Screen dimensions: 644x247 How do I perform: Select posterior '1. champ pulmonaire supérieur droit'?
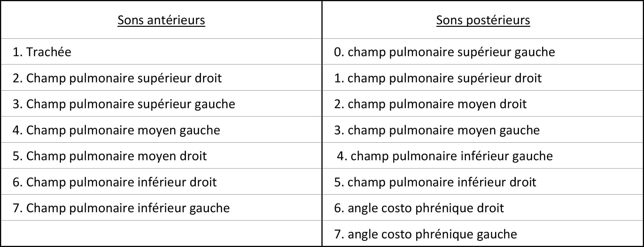coord(483,78)
